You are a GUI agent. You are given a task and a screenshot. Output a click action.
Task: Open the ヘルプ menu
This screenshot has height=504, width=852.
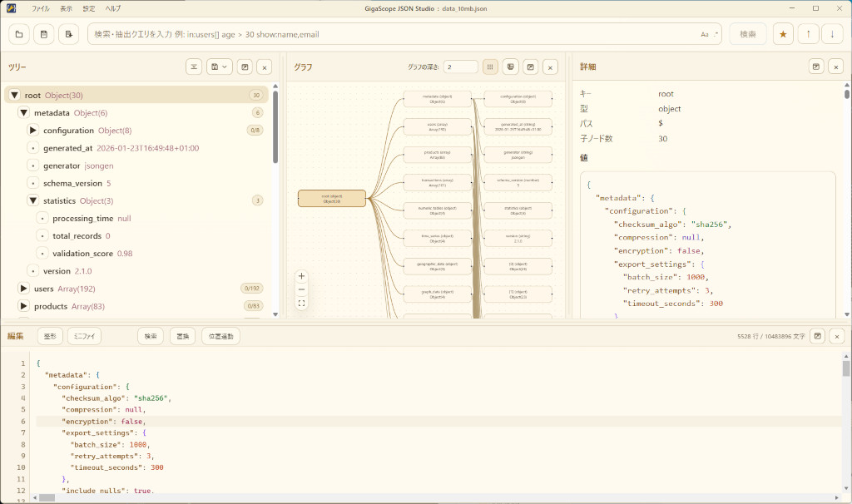point(113,8)
